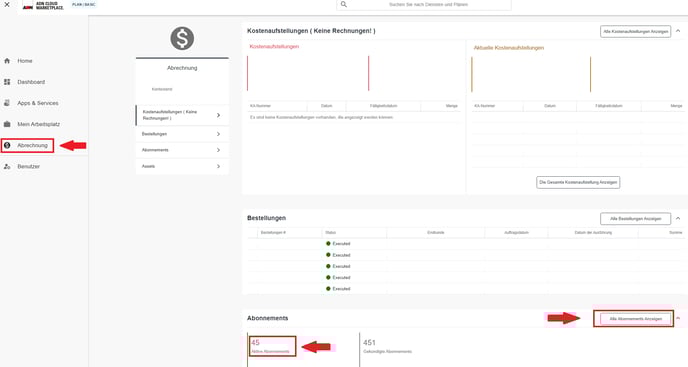Screen dimensions: 688x367
Task: Collapse the Kostenaufstellungen section caret
Action: pos(678,31)
